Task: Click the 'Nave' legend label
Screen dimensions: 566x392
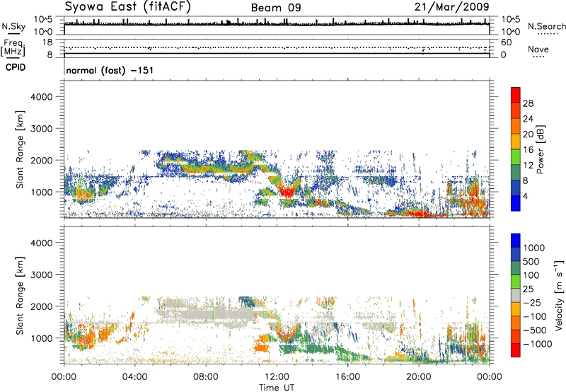Action: (538, 49)
